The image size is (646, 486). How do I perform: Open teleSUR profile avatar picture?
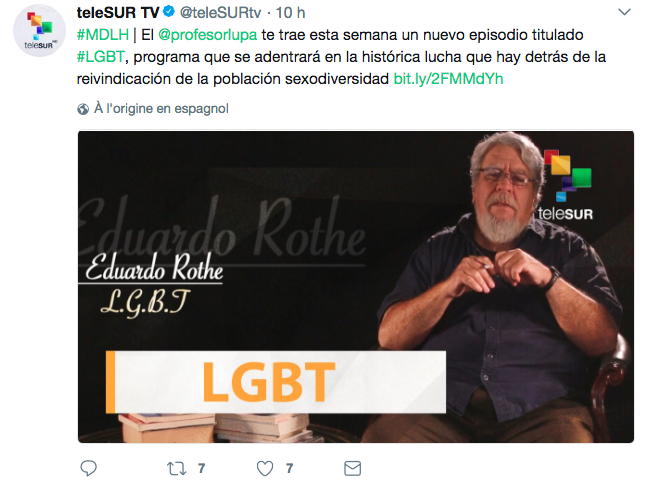pyautogui.click(x=40, y=30)
